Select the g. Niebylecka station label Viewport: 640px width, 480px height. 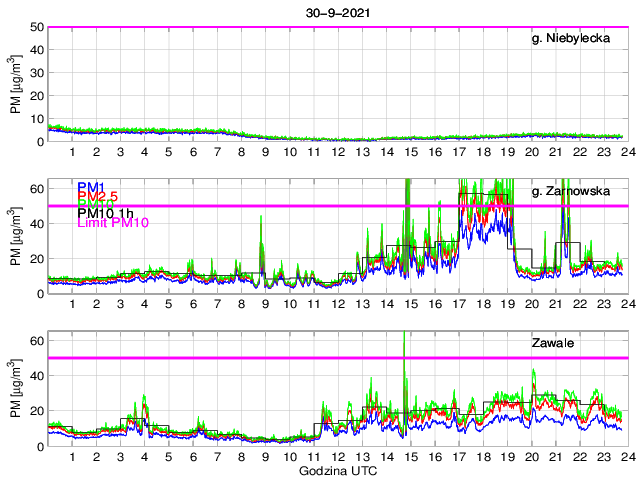(x=575, y=38)
